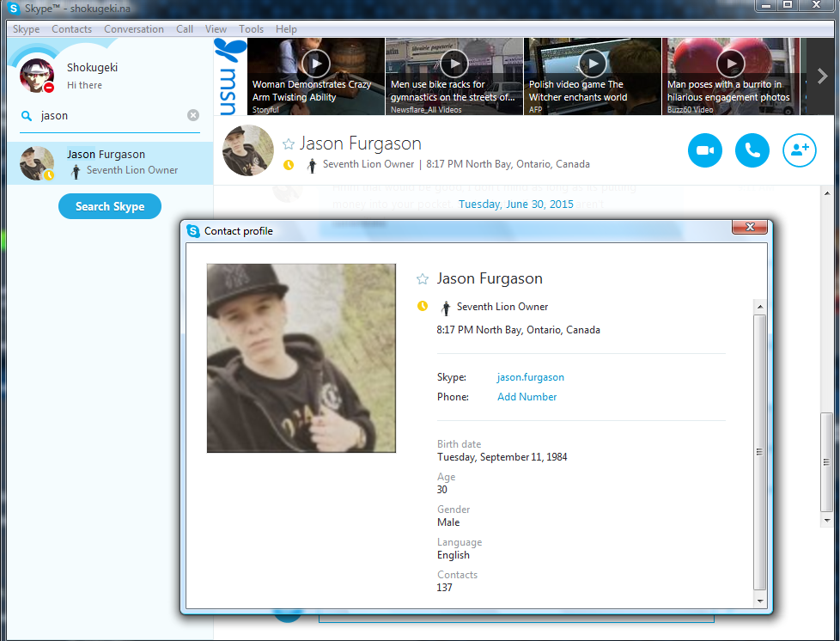840x641 pixels.
Task: Add people to conversation icon
Action: 800,150
